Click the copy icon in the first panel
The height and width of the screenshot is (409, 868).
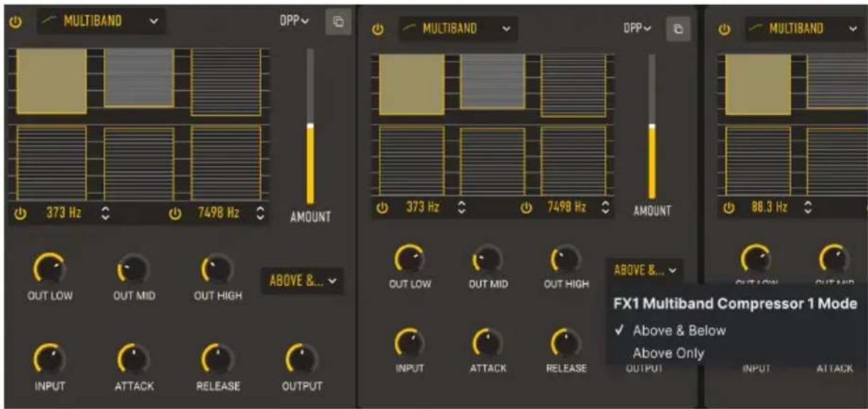point(339,21)
